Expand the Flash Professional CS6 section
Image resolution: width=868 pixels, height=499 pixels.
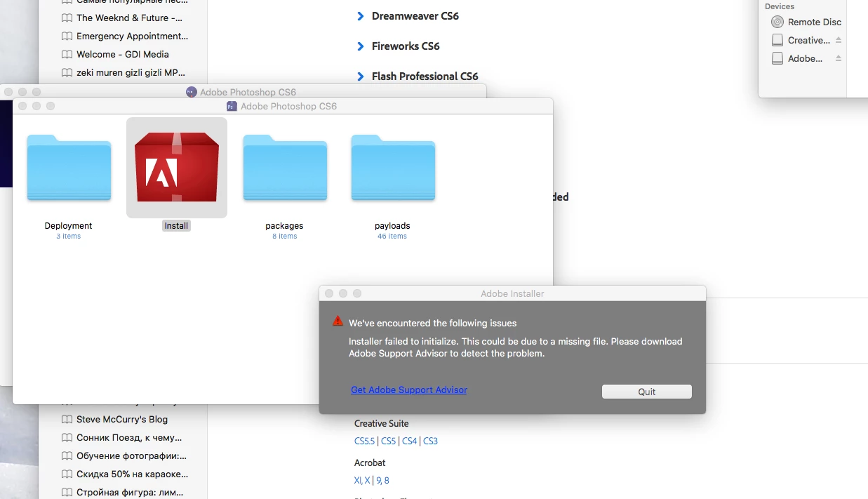pyautogui.click(x=360, y=76)
